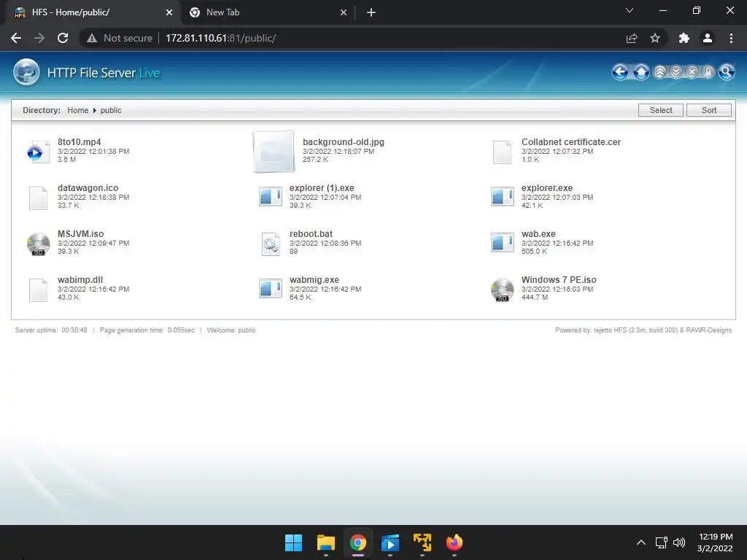Click the explorer.exe program icon
Screen dimensions: 747x560
pos(502,197)
